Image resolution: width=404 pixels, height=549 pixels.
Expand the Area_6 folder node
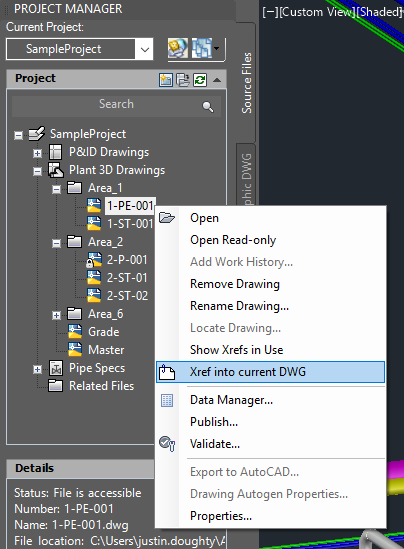56,315
